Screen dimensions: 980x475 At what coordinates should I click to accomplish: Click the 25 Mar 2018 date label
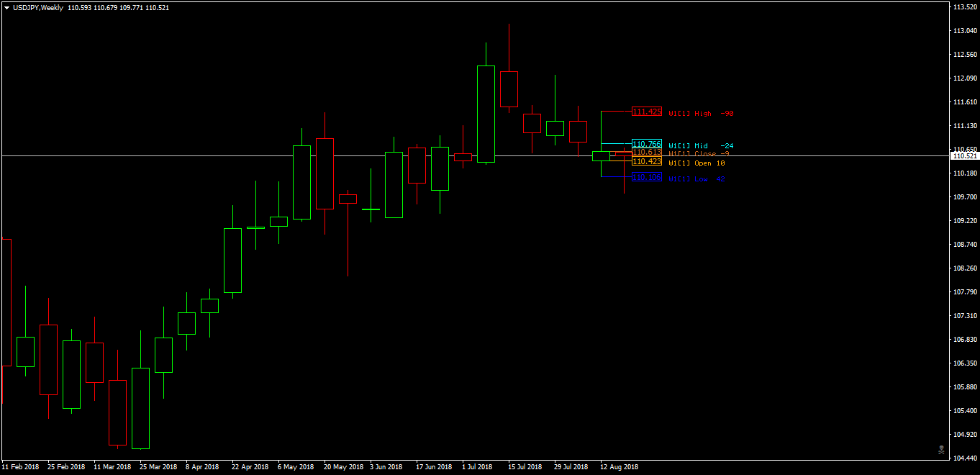(x=158, y=467)
